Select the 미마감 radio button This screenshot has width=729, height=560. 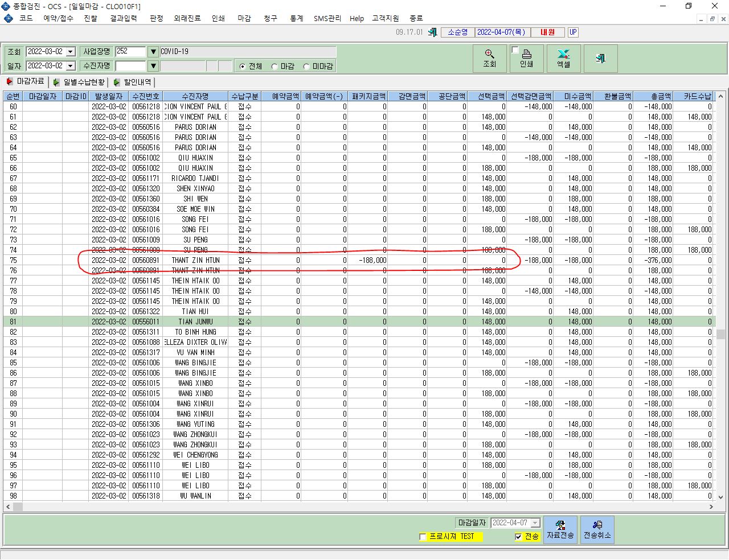(306, 67)
